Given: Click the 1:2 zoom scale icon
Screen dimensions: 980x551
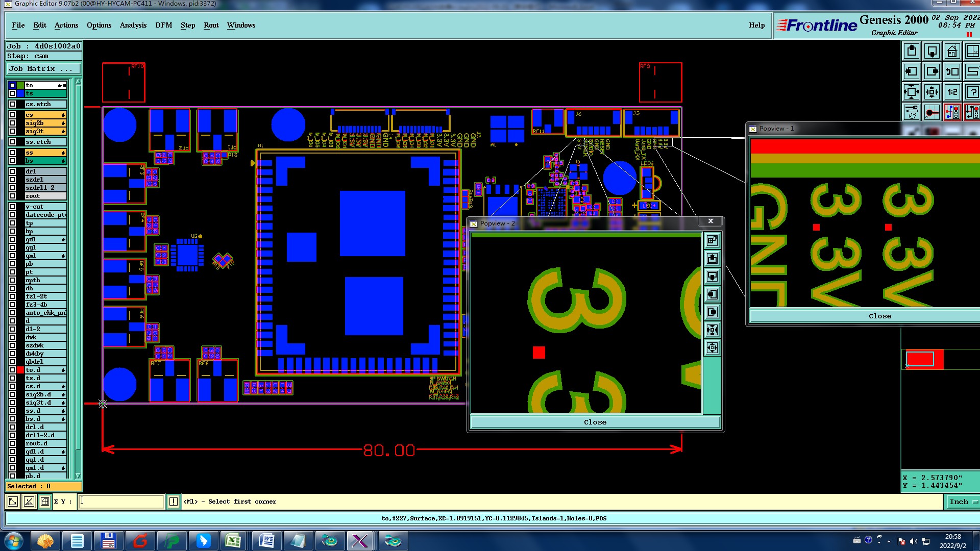Looking at the screenshot, I should click(952, 92).
